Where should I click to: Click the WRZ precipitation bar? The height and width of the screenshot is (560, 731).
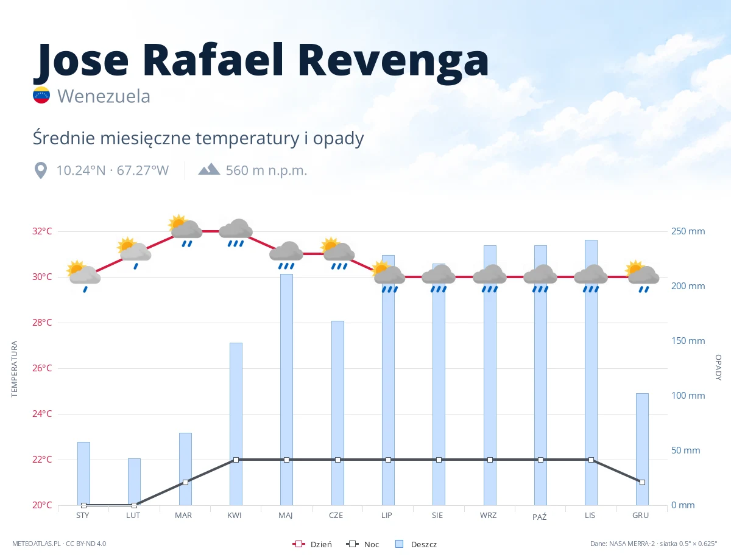pos(490,375)
